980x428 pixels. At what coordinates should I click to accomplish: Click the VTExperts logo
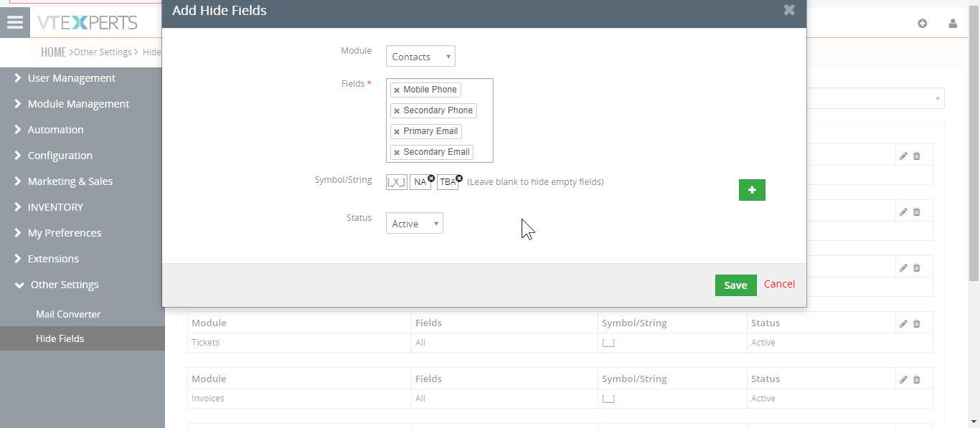click(88, 22)
